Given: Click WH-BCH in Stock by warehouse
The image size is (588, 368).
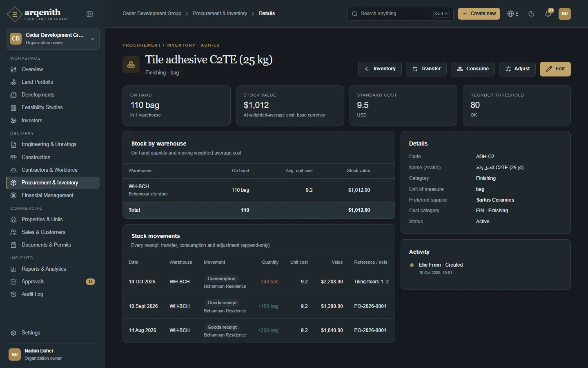Looking at the screenshot, I should (x=139, y=186).
